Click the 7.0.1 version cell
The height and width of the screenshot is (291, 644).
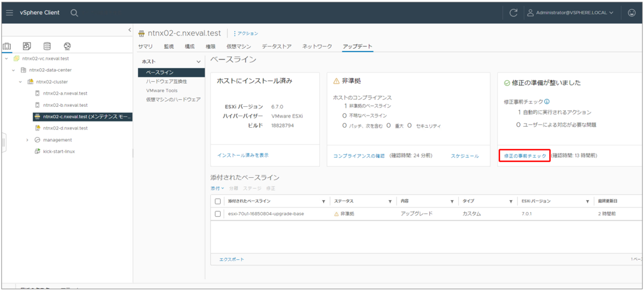click(x=526, y=214)
